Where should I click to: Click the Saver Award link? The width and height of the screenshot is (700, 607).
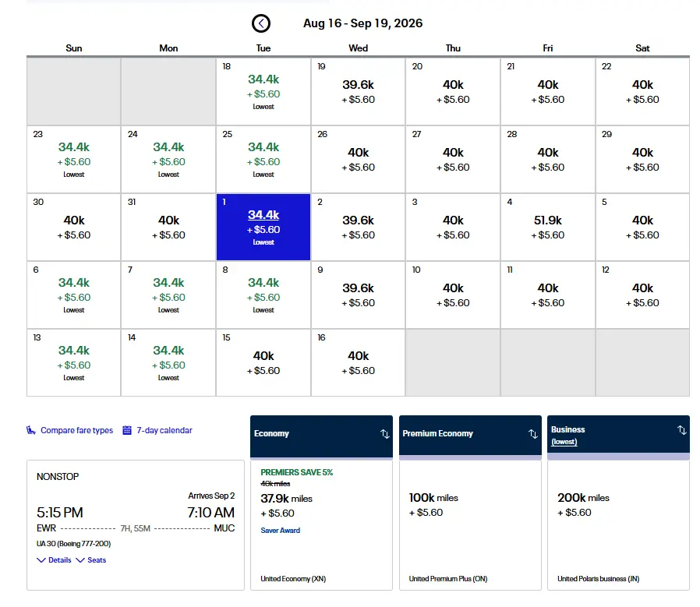coord(281,531)
